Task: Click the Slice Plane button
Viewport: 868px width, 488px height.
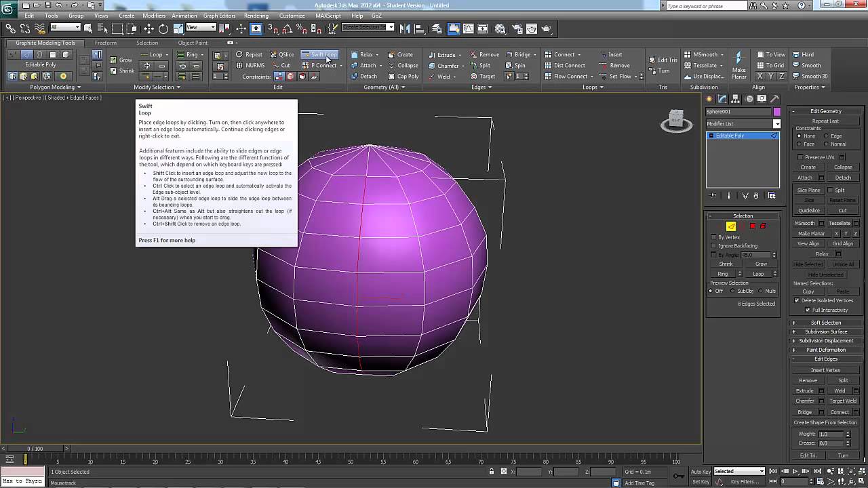Action: pyautogui.click(x=808, y=190)
